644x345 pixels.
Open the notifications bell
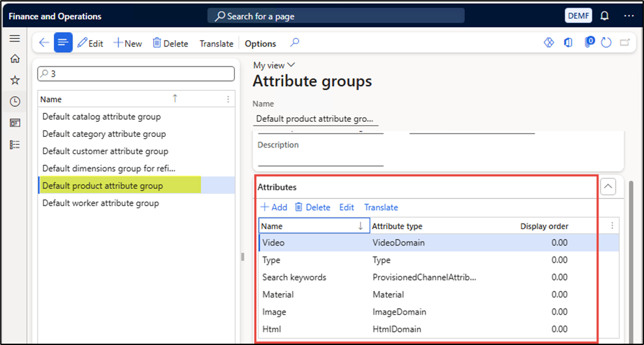point(605,16)
